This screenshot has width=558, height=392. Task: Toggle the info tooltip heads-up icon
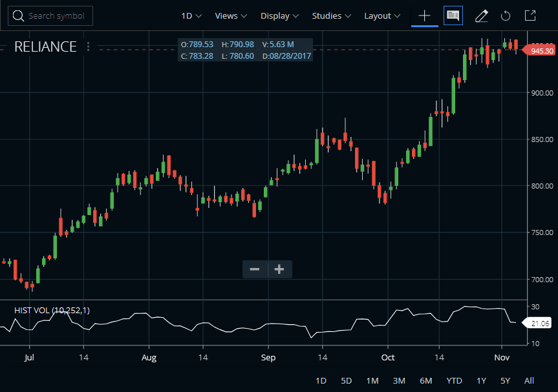point(453,15)
